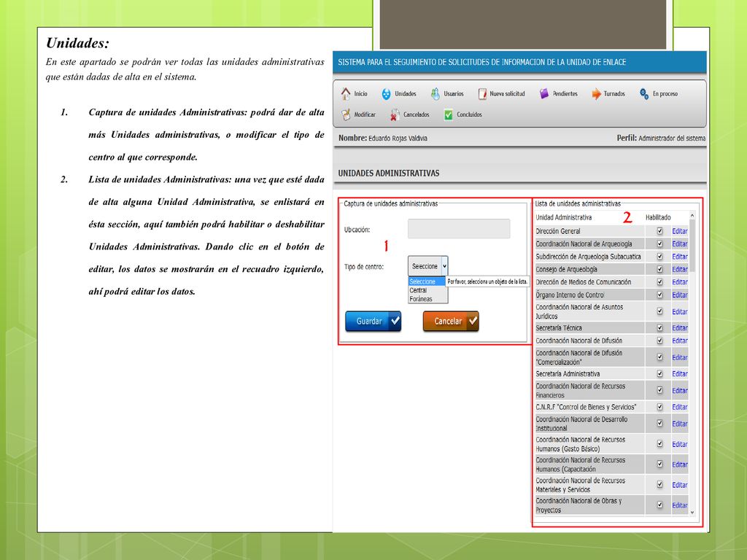Click the Turnados orange arrow icon
747x560 pixels.
coord(596,94)
